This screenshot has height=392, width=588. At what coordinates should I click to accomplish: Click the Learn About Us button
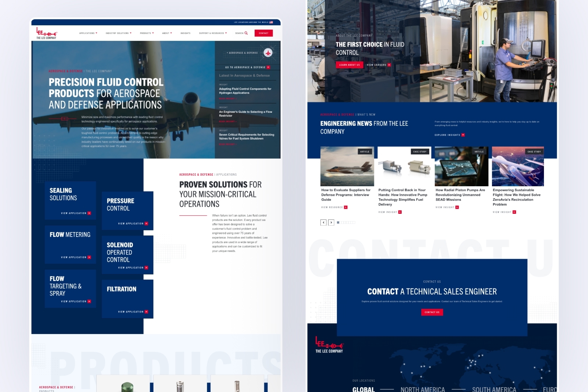[349, 65]
